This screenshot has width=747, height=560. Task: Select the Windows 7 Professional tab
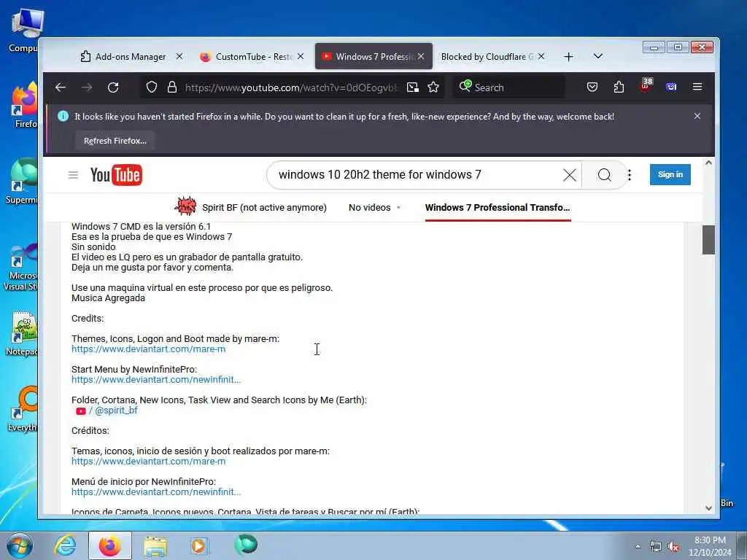[x=374, y=57]
